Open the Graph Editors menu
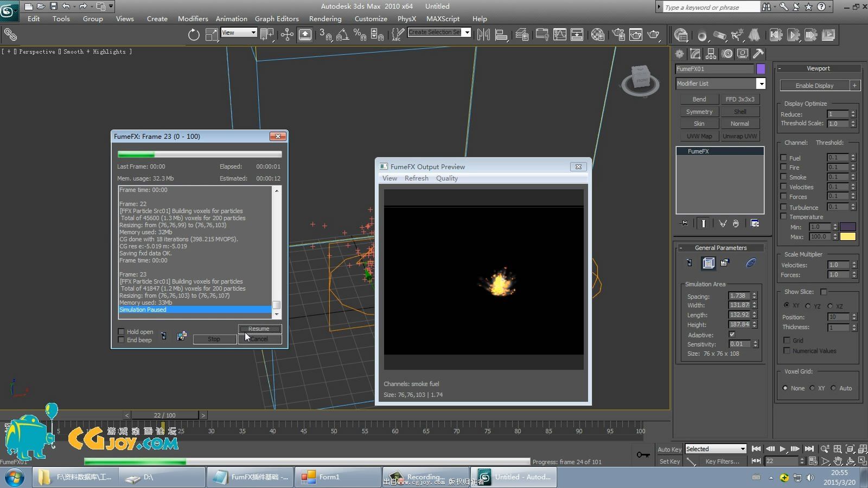This screenshot has width=868, height=488. [277, 18]
